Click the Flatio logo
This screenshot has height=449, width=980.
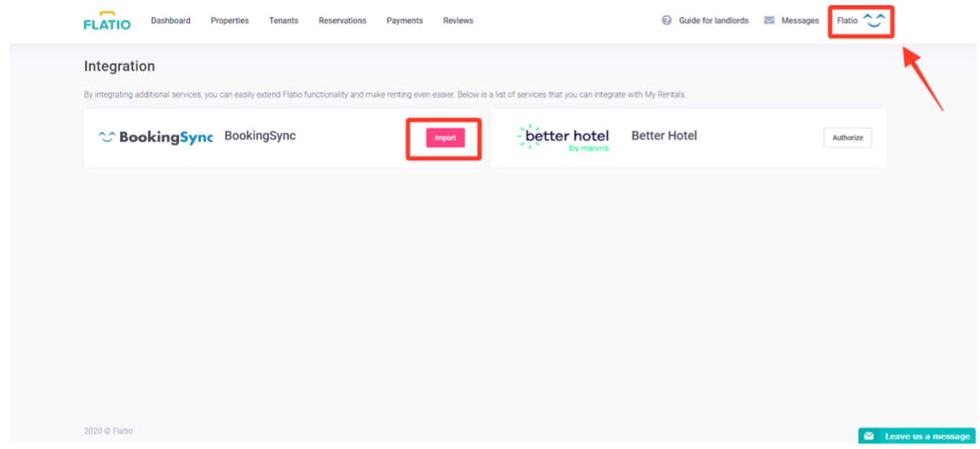click(107, 21)
